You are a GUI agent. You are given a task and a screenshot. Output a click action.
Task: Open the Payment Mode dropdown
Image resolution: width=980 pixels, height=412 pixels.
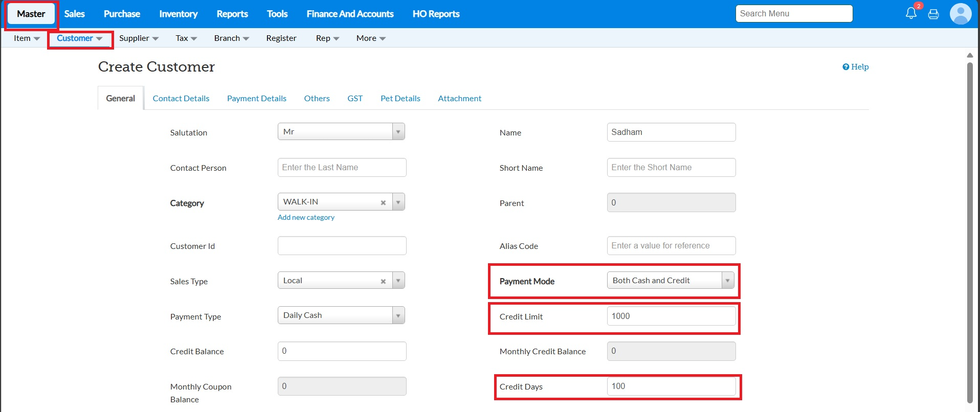tap(727, 281)
